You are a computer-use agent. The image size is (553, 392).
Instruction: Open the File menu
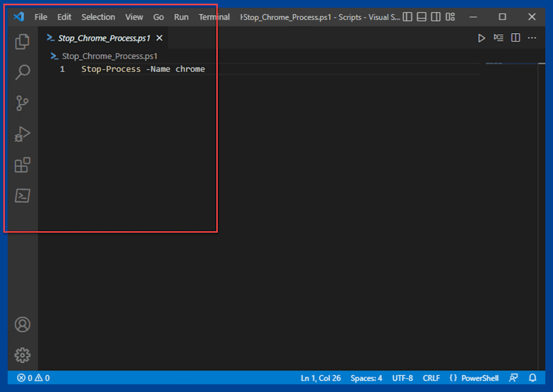pos(41,17)
